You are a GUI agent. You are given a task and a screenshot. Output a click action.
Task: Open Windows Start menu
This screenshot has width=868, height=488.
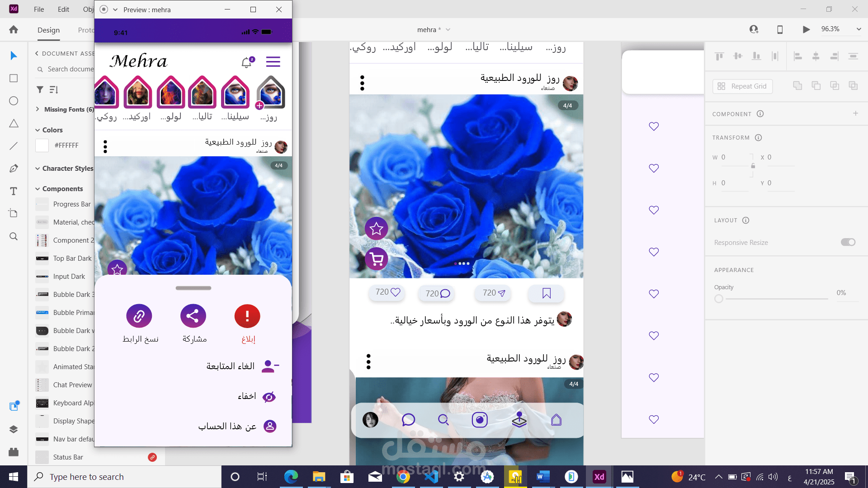point(14,477)
